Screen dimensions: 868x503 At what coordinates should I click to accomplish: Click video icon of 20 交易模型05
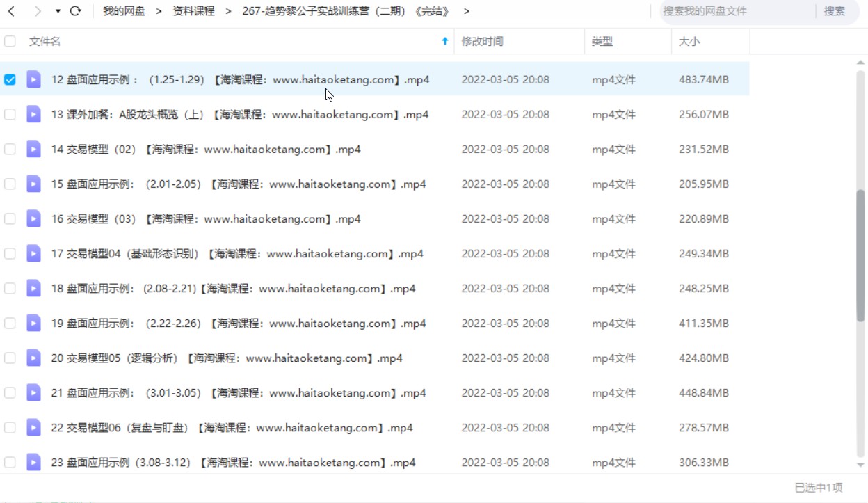[33, 358]
